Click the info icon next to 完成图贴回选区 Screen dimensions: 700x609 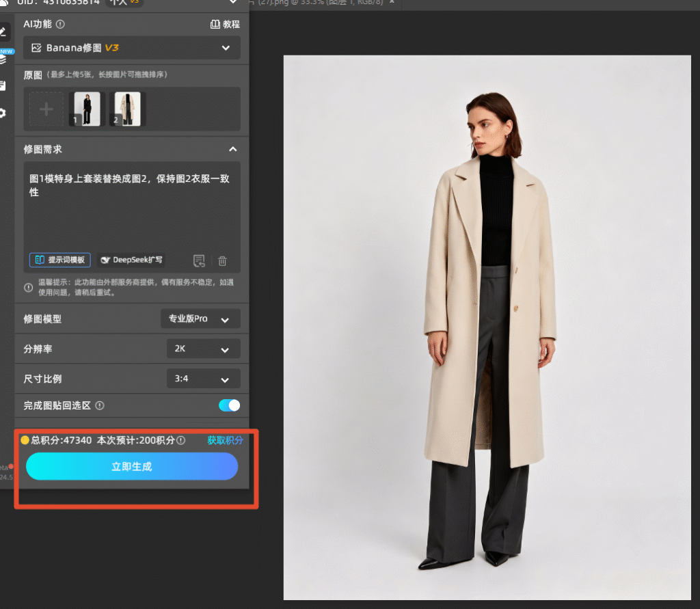[x=100, y=405]
